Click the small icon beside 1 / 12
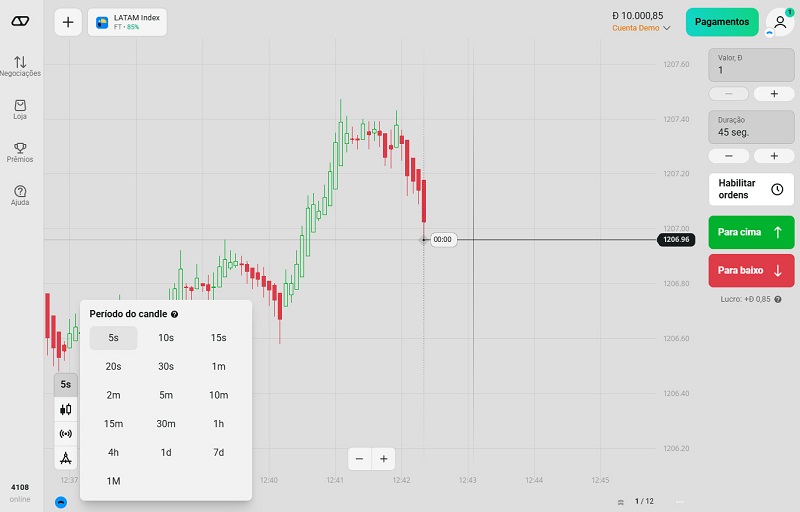 (x=620, y=502)
